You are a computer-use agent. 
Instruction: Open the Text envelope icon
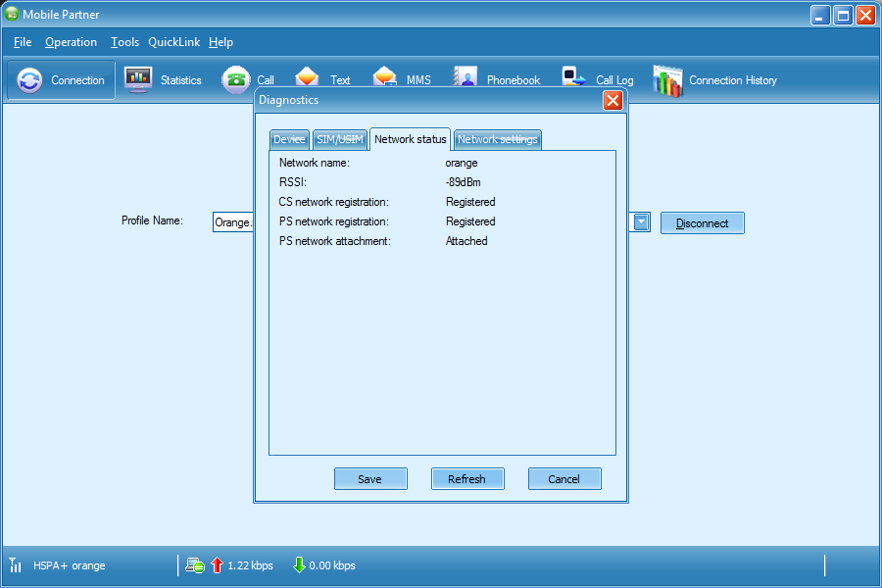[x=307, y=76]
